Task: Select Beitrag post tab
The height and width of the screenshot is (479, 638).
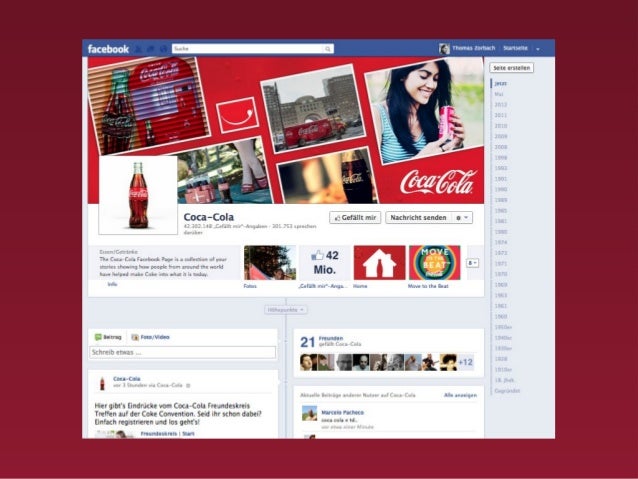Action: 108,337
